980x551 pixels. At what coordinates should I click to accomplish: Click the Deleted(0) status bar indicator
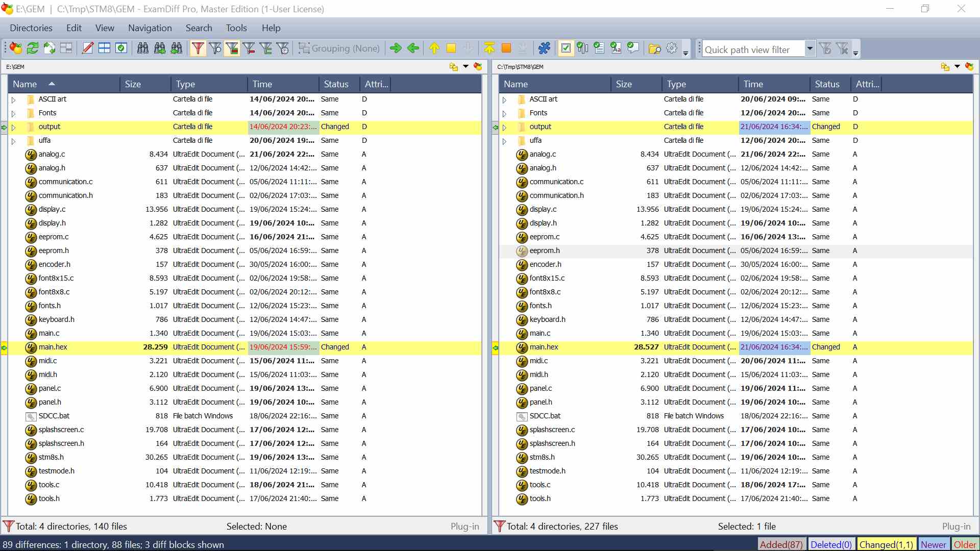tap(831, 544)
